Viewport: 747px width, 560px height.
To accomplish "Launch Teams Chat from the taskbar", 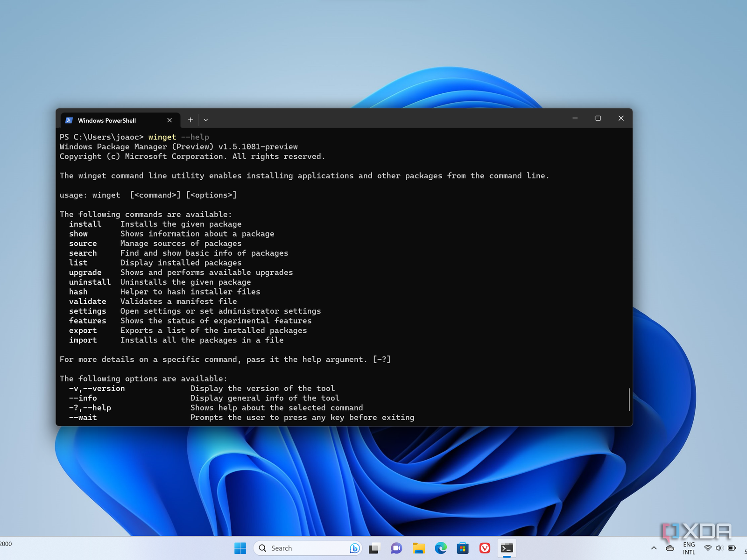I will (x=396, y=548).
